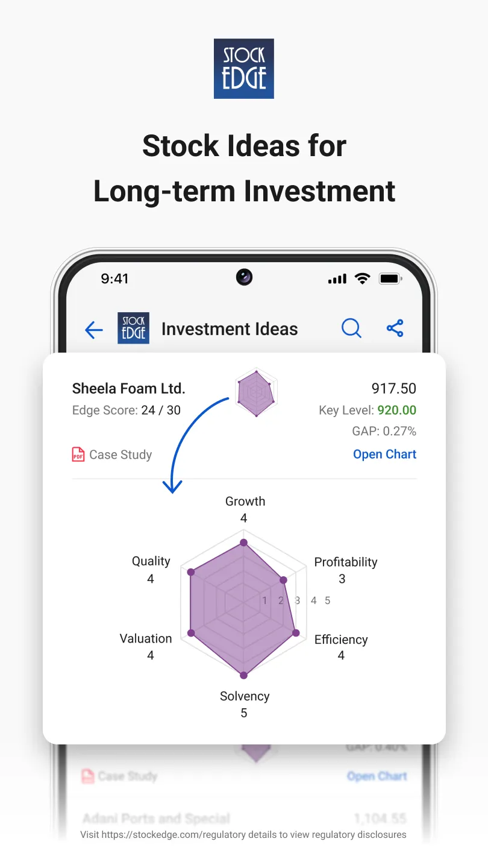Click the PDF icon beside Case Study

78,454
